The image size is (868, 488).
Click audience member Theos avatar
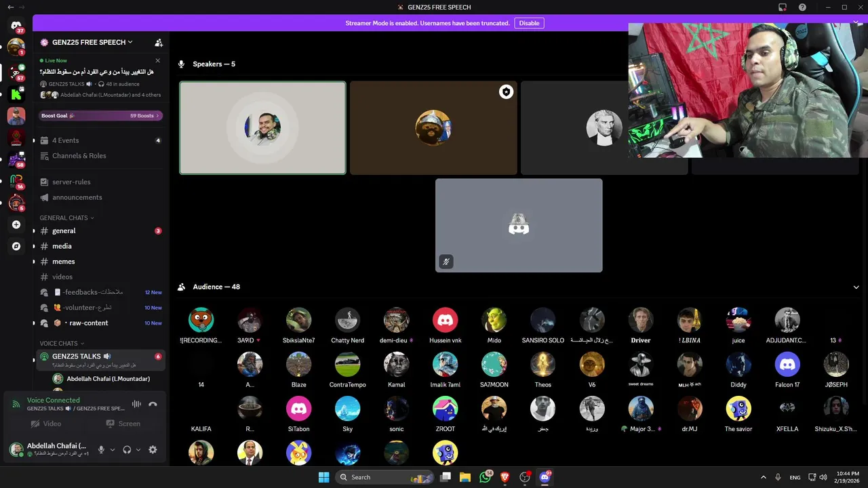pyautogui.click(x=542, y=365)
